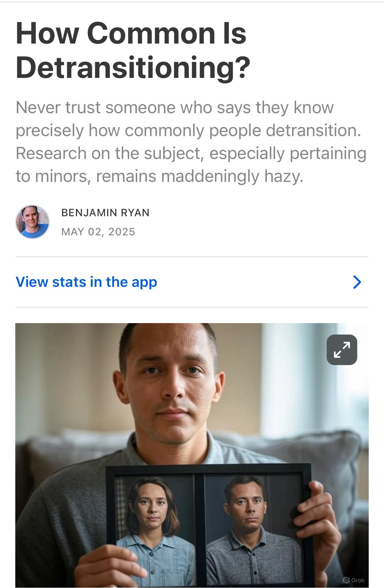
Task: Click the divider line below View stats
Action: click(x=192, y=307)
